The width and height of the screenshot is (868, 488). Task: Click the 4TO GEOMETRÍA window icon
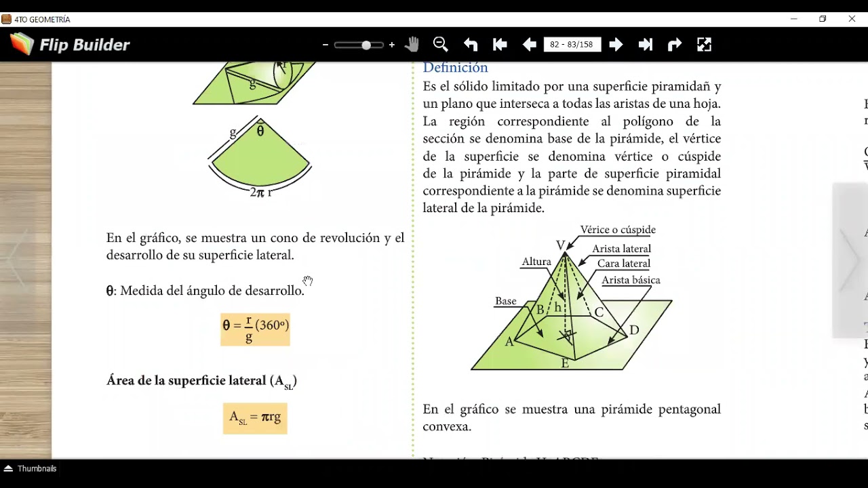7,19
